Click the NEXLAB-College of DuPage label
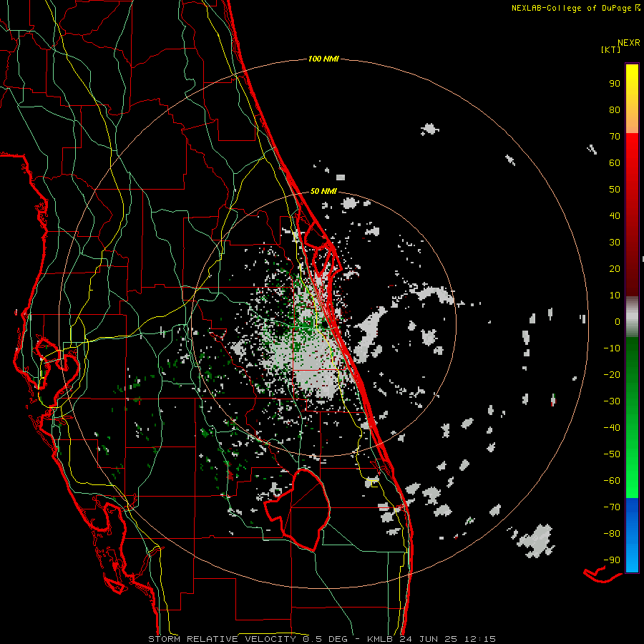The width and height of the screenshot is (644, 644). pos(575,8)
